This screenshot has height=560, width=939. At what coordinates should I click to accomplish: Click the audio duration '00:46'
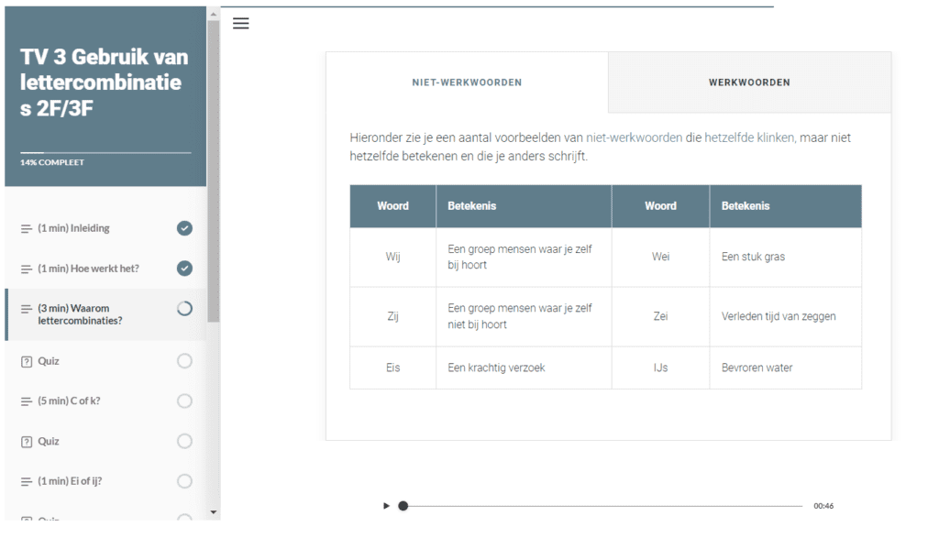coord(823,506)
